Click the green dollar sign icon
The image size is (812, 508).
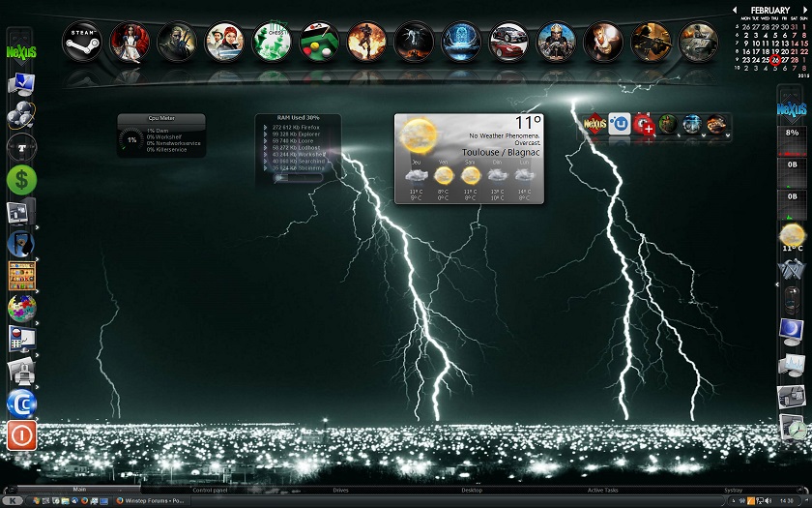(21, 180)
